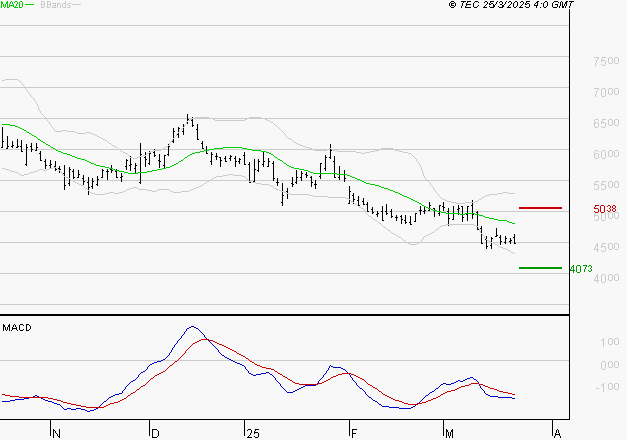The height and width of the screenshot is (440, 627).
Task: Click the N month marker on time axis
Action: coord(56,434)
